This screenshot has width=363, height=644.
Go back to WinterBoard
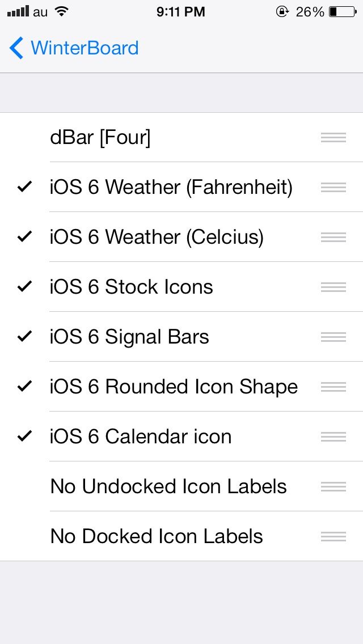(x=84, y=48)
